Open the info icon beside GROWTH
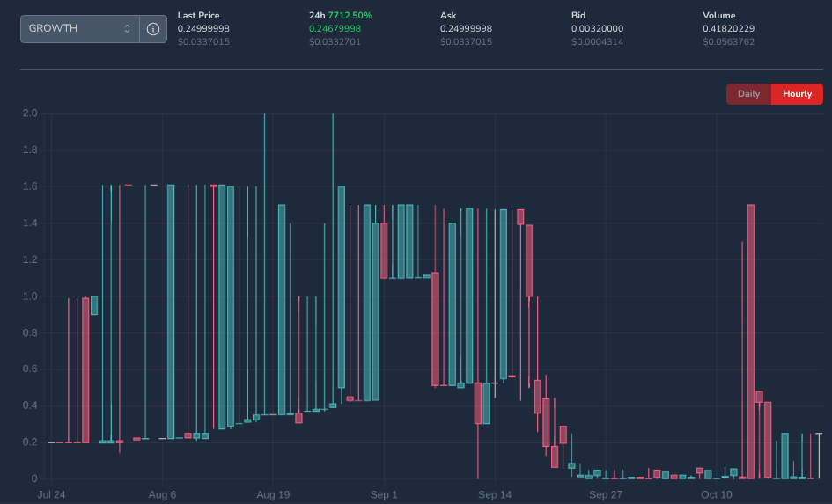Image resolution: width=832 pixels, height=504 pixels. point(153,29)
